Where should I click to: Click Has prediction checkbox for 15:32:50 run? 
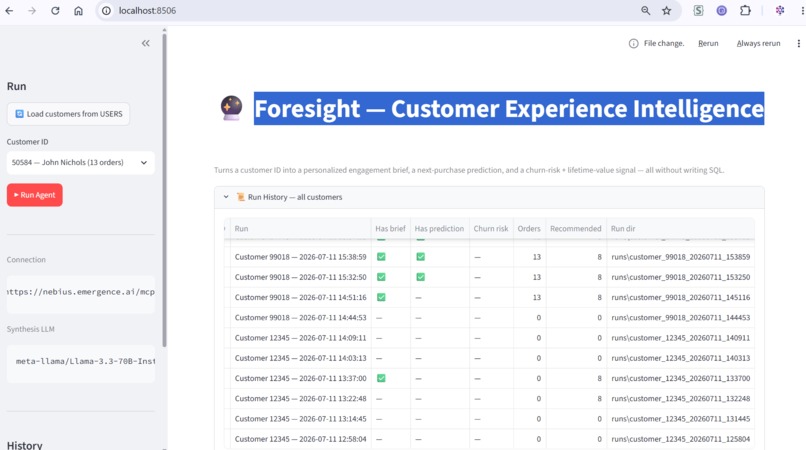[420, 277]
